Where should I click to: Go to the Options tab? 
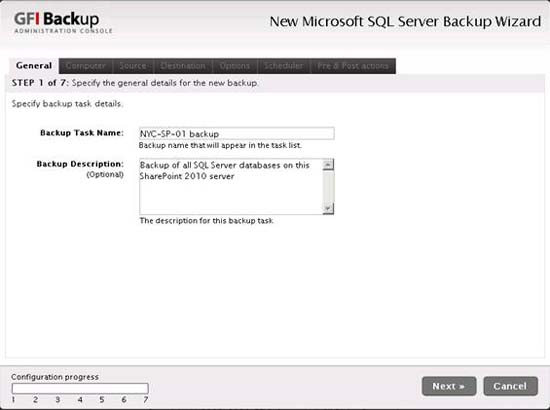[235, 66]
